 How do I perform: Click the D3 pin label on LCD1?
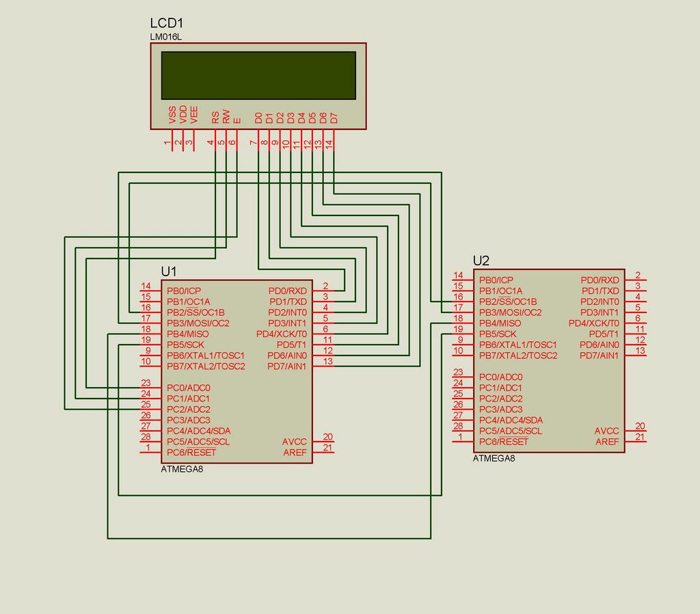tap(291, 118)
